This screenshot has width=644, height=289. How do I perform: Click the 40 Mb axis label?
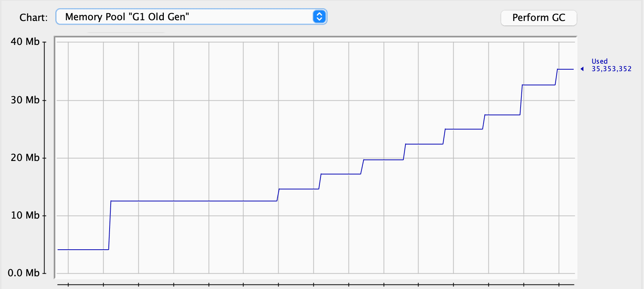coord(25,42)
